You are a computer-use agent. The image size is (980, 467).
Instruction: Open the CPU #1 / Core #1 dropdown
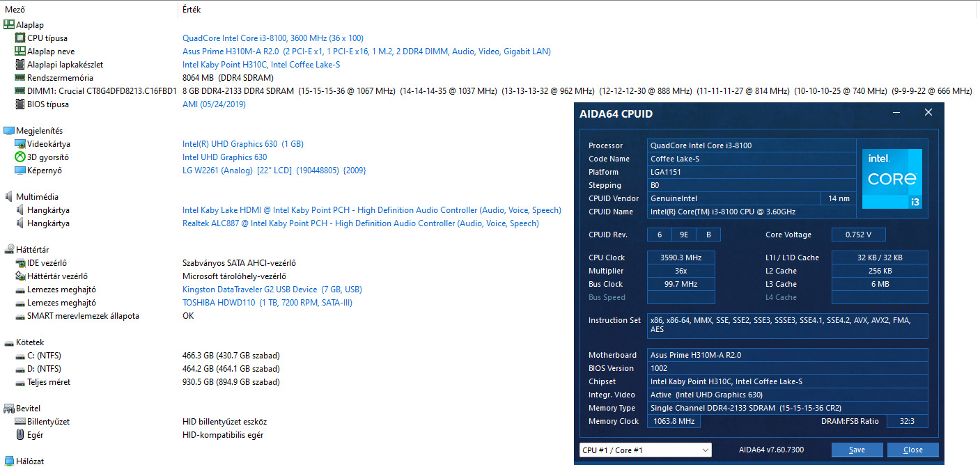coord(646,450)
